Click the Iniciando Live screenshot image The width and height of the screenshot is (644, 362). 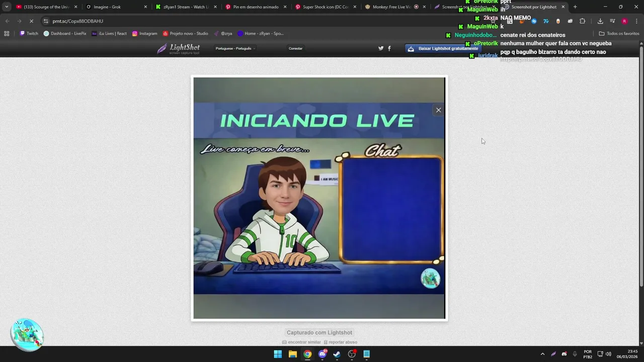pos(319,198)
